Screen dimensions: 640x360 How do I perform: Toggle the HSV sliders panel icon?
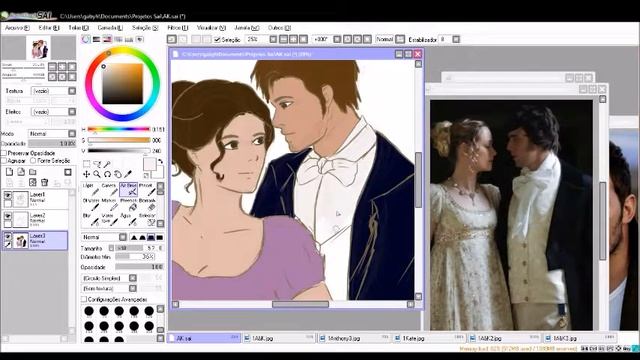[107, 39]
